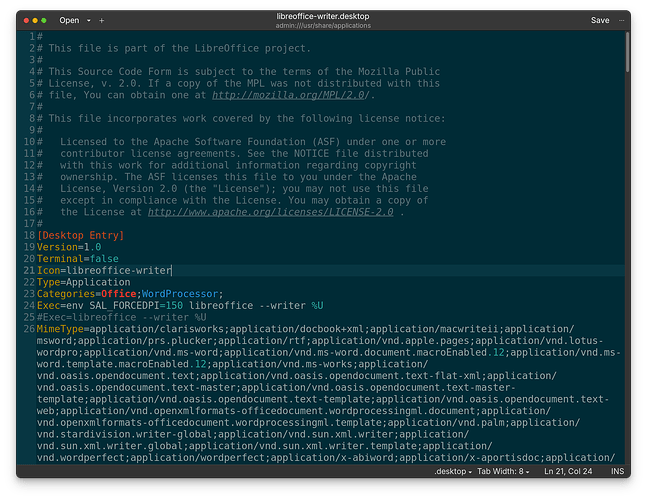
Task: Close the editor window with the red button
Action: [26, 20]
